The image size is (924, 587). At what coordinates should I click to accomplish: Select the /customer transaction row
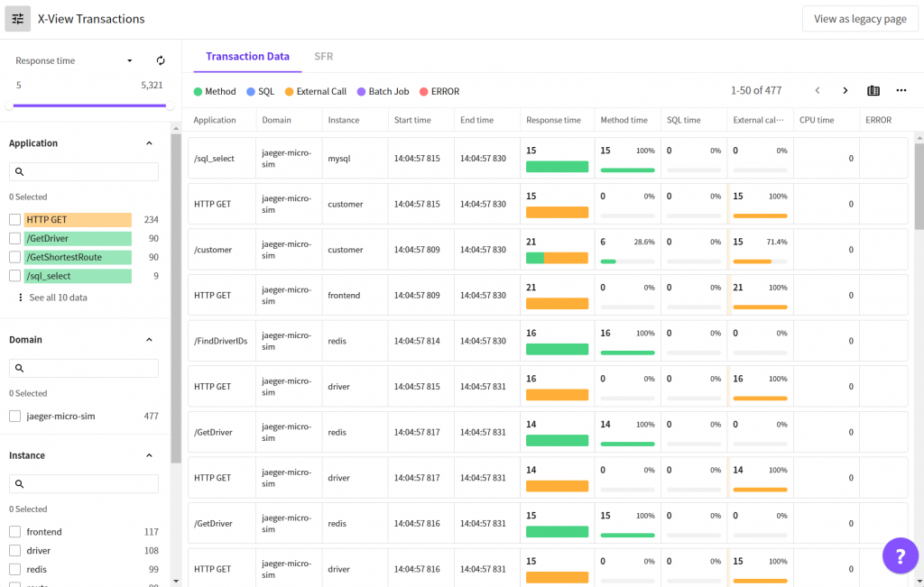(x=548, y=250)
